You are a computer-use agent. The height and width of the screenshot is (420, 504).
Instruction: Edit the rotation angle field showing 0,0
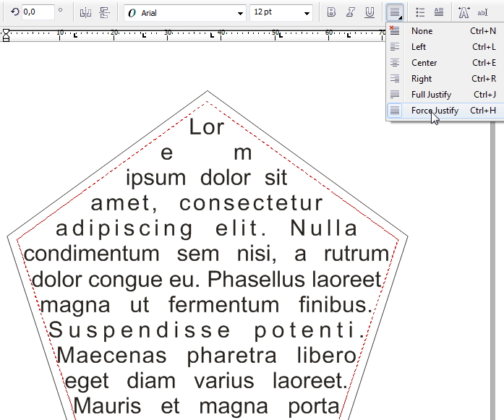tap(38, 12)
